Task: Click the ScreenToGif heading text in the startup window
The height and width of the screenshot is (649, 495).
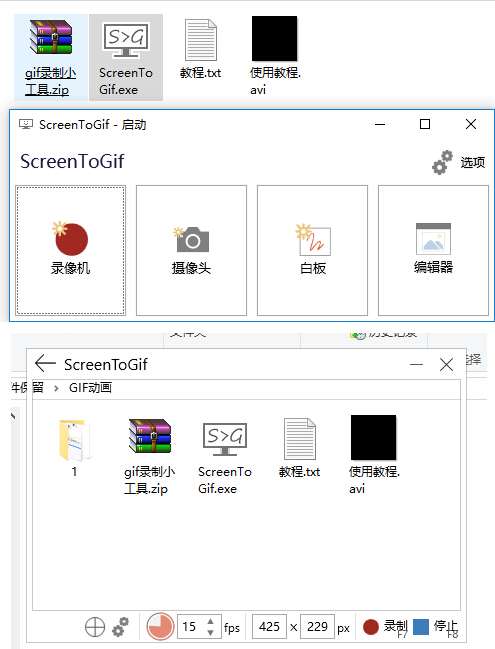Action: click(72, 161)
